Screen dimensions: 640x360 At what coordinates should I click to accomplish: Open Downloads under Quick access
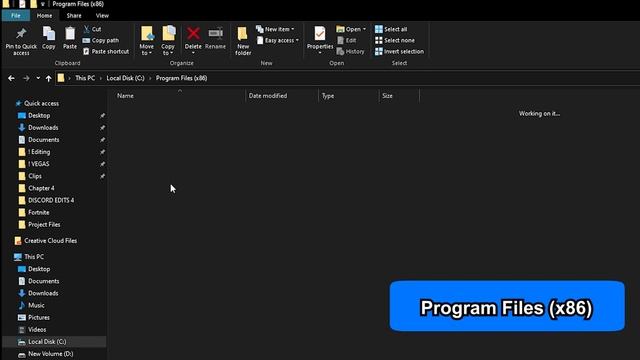pyautogui.click(x=43, y=128)
